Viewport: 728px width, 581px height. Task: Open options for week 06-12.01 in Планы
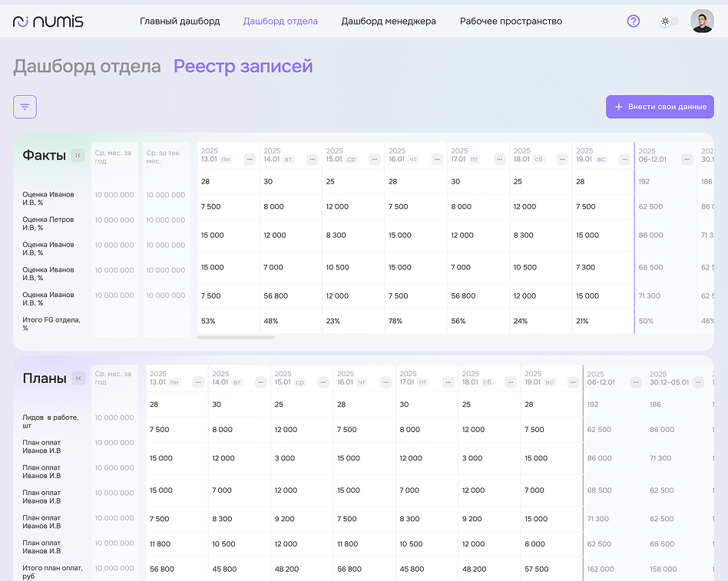coord(636,382)
